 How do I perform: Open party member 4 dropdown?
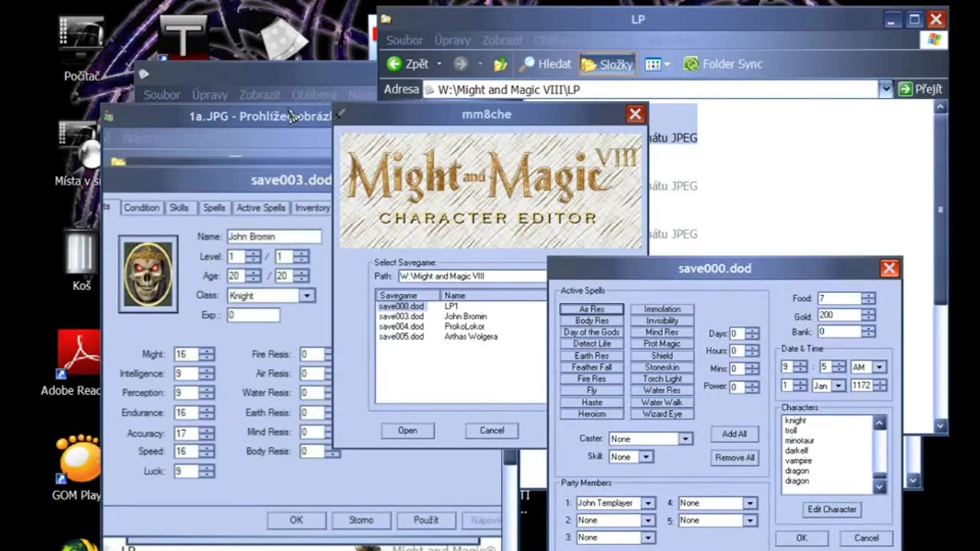tap(750, 503)
